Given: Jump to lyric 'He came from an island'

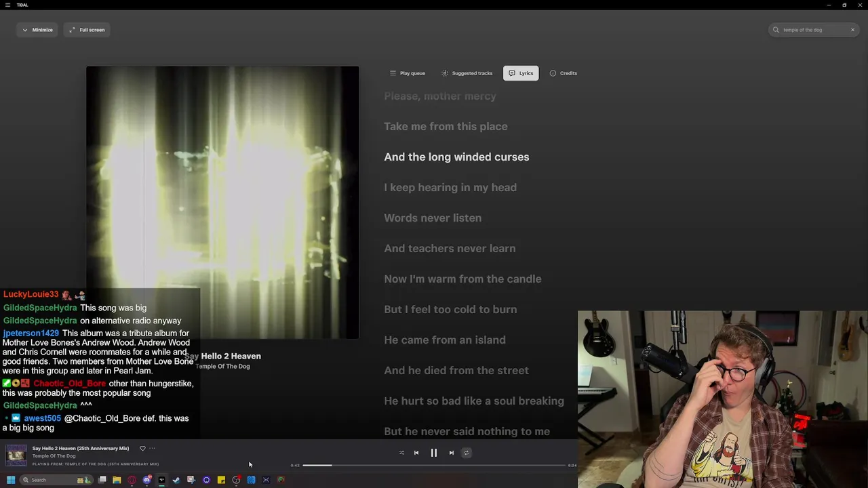Looking at the screenshot, I should [x=445, y=340].
